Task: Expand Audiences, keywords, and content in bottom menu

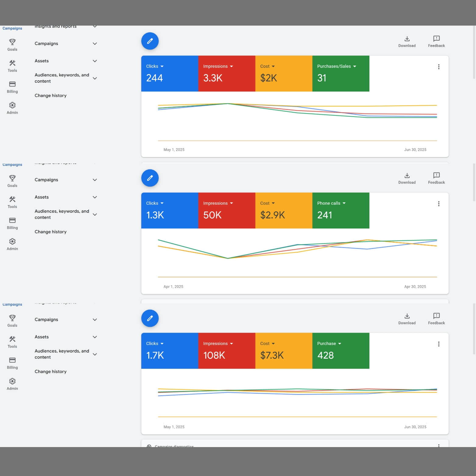Action: (x=95, y=354)
